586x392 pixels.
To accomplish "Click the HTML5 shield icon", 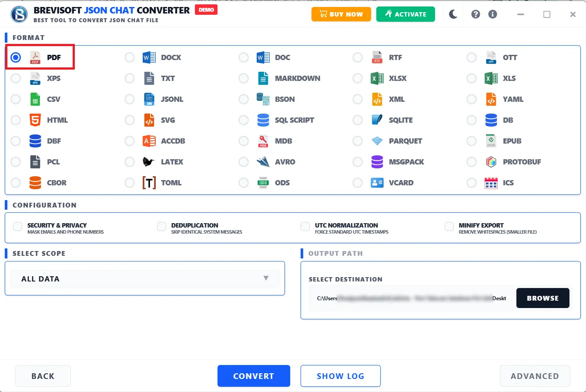I will (x=35, y=120).
